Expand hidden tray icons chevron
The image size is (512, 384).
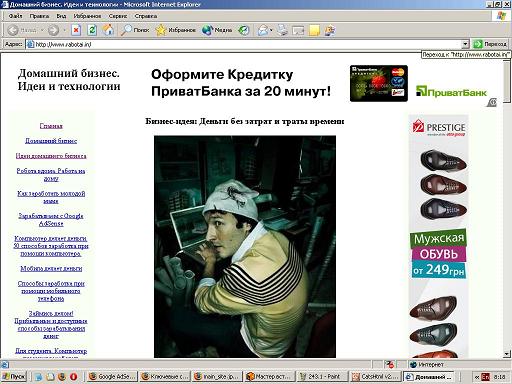click(x=477, y=377)
